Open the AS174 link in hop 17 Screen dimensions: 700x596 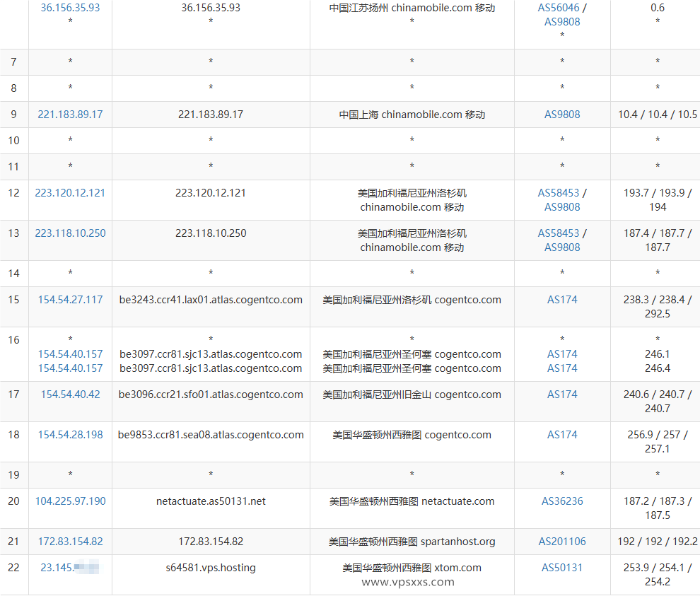[562, 395]
